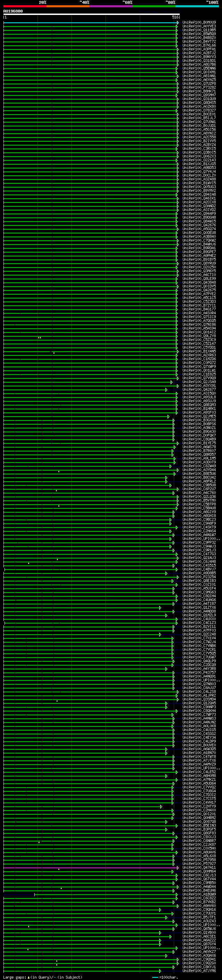This screenshot has height=980, width=222.
Task: Open hit UniRef100_B7R607
Action: [x=199, y=451]
